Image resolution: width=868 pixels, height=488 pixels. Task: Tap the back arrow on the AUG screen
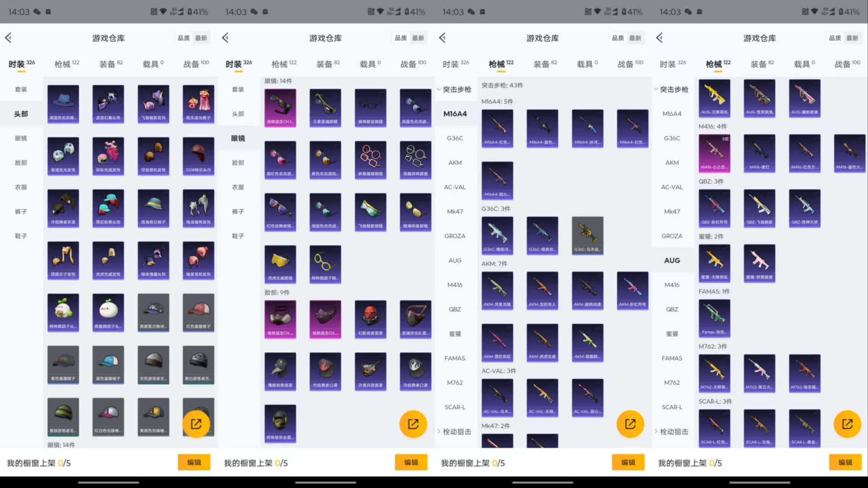[x=659, y=38]
